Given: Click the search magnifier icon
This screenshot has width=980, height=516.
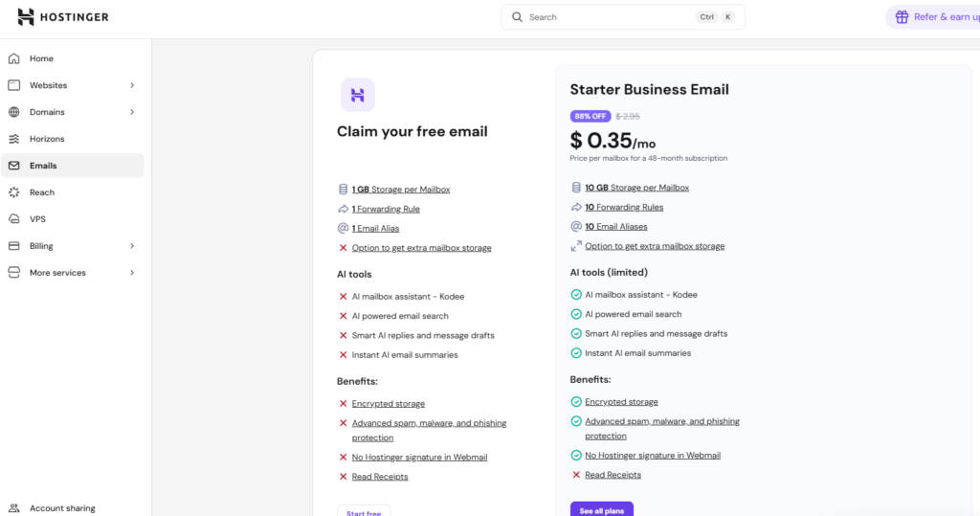Looking at the screenshot, I should click(x=518, y=17).
